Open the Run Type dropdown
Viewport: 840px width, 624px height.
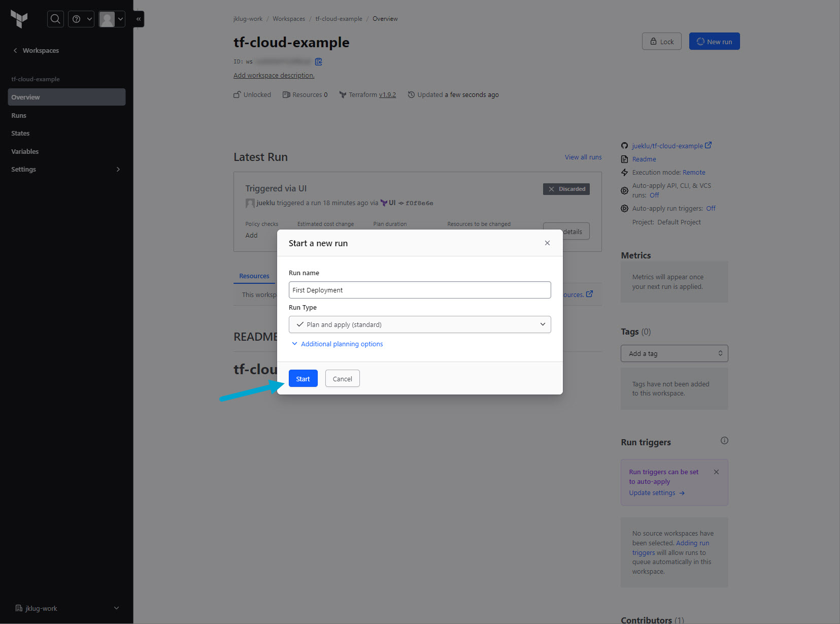click(x=420, y=324)
